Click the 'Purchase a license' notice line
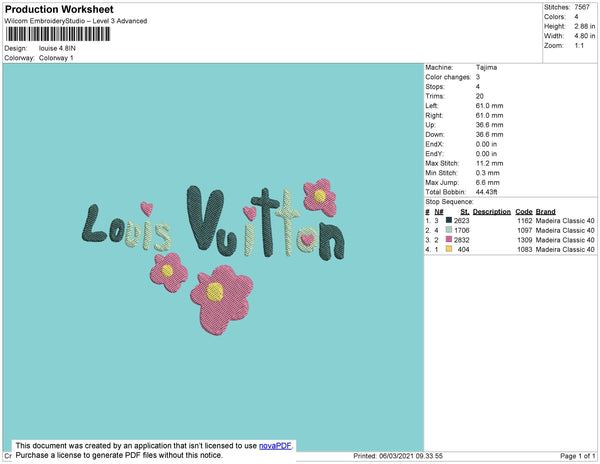The image size is (600, 464). pos(119,455)
